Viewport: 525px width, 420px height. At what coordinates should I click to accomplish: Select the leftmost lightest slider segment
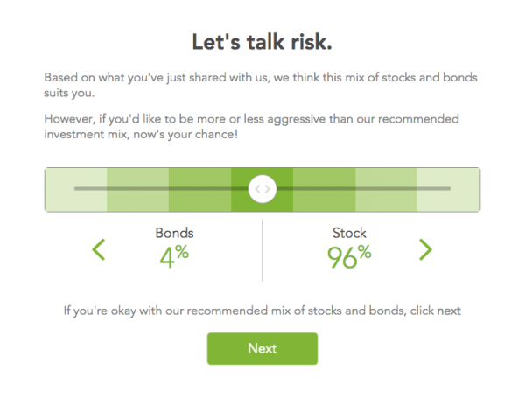pos(76,203)
